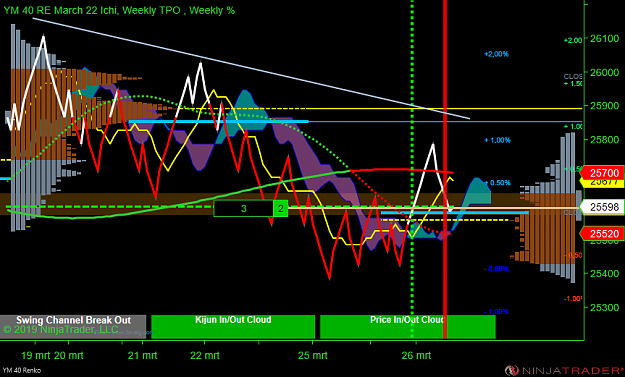This screenshot has height=377, width=625.
Task: Click the blue '+ 0,50%' level label
Action: [497, 183]
